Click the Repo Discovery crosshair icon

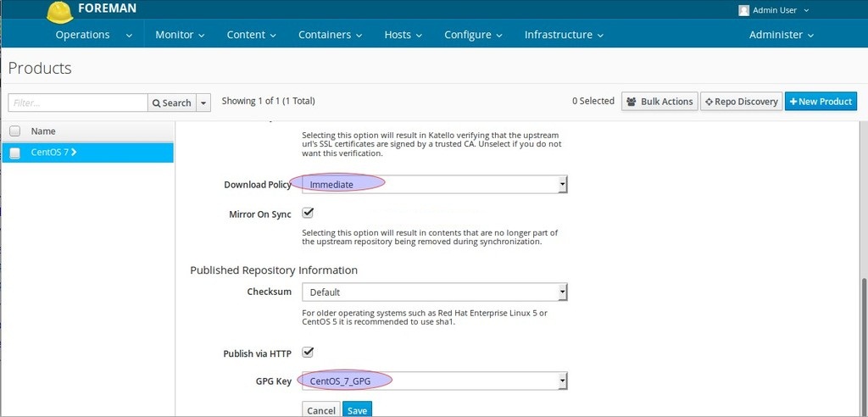tap(709, 102)
